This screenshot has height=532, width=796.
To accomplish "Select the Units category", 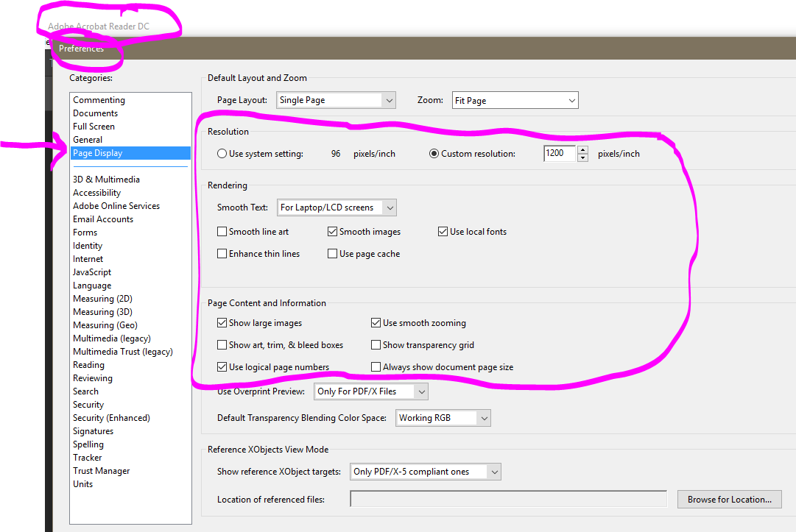I will (82, 484).
